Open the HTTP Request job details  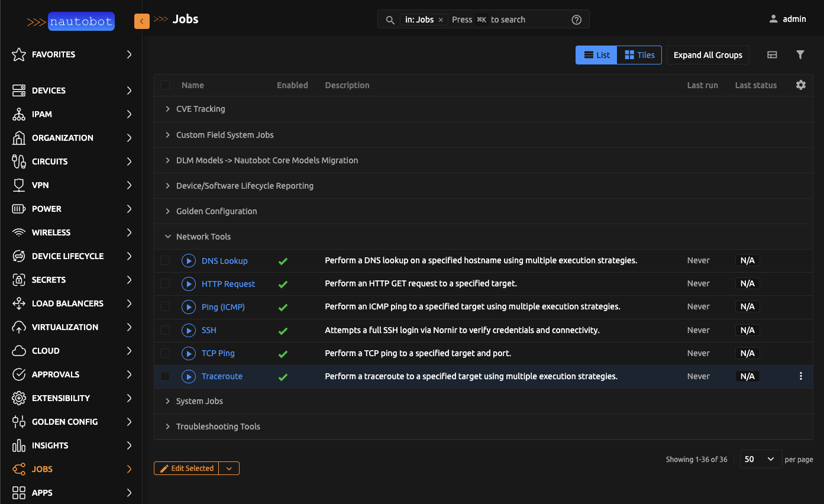228,283
